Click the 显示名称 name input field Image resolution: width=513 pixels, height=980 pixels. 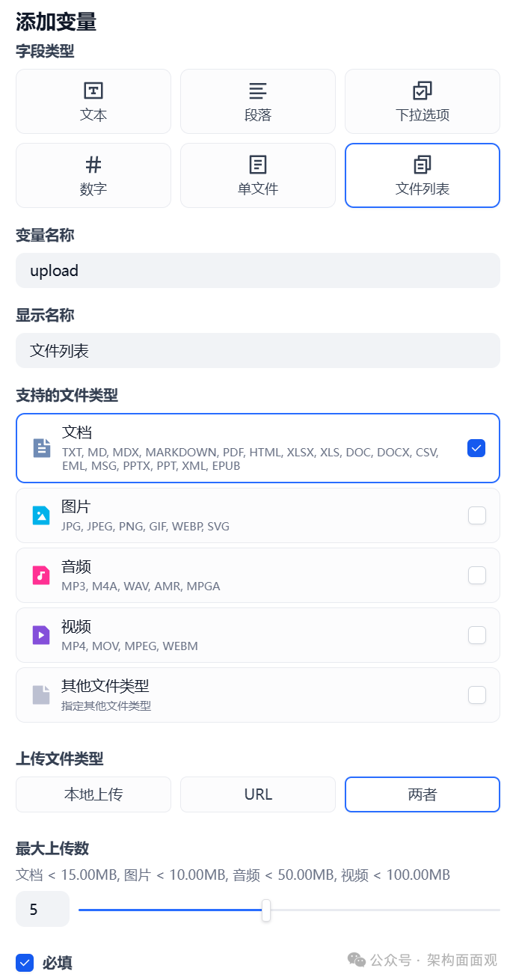click(258, 350)
